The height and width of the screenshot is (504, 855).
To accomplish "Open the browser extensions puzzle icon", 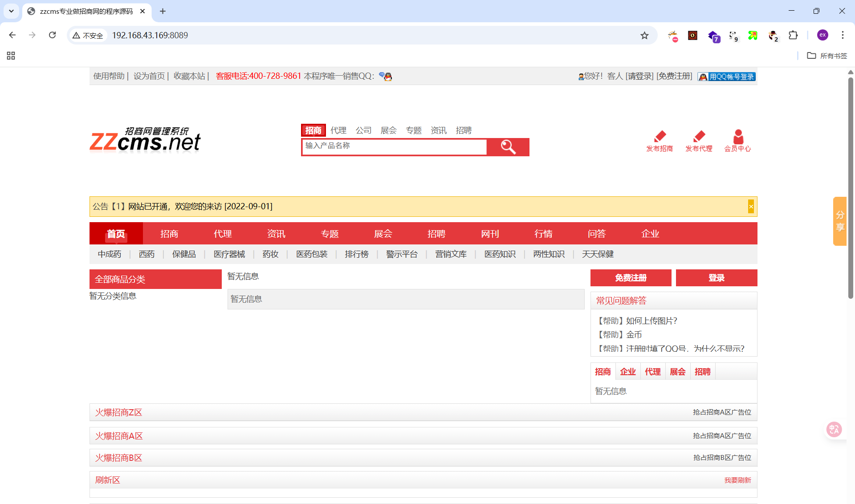I will 793,36.
